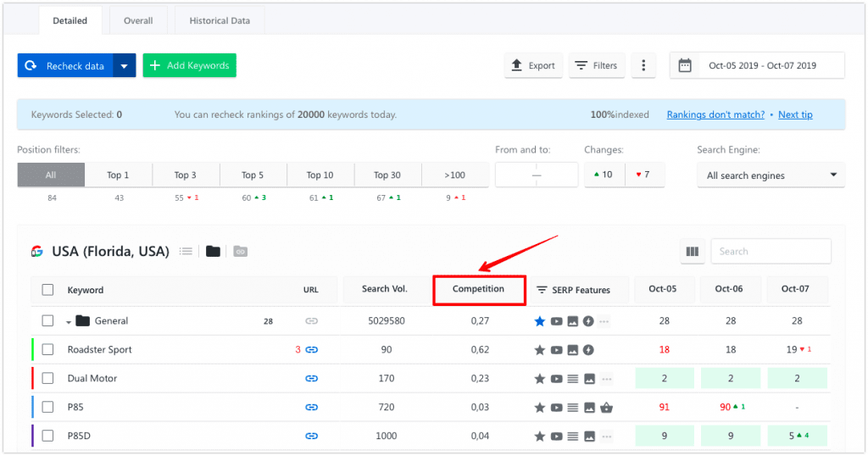
Task: Open the All search engines dropdown
Action: (x=771, y=175)
